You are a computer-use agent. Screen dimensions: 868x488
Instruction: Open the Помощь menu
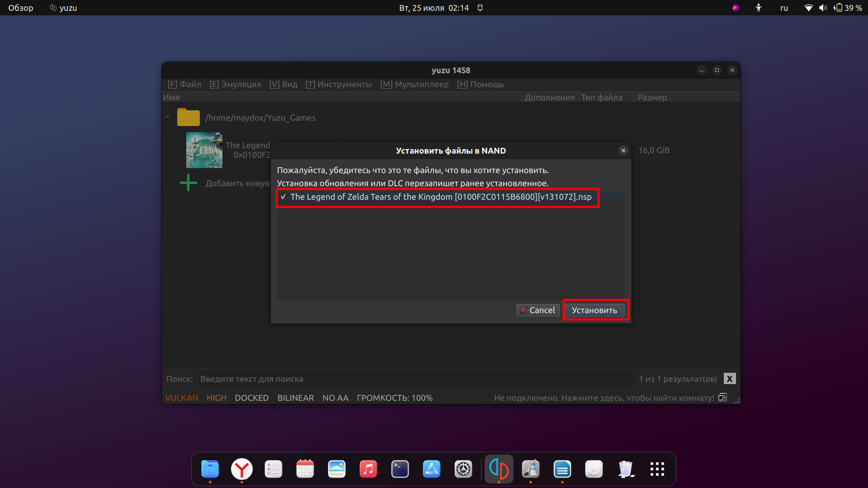coord(481,84)
